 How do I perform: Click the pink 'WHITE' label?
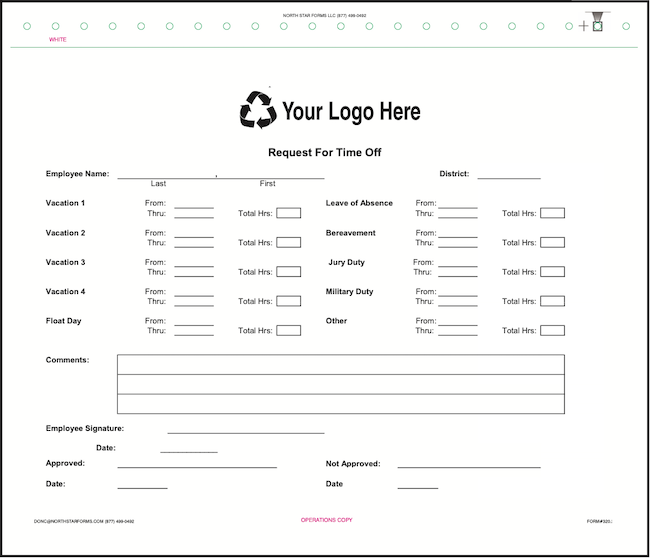click(x=58, y=39)
